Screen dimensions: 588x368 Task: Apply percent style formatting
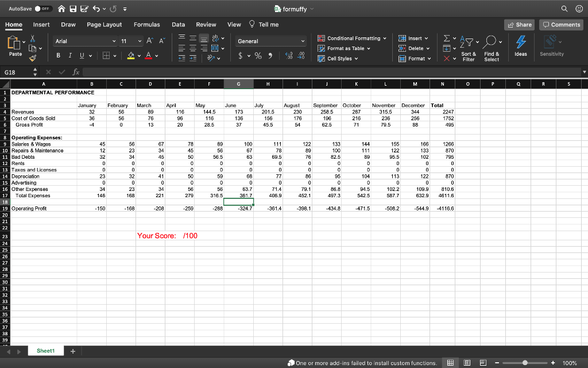(258, 55)
